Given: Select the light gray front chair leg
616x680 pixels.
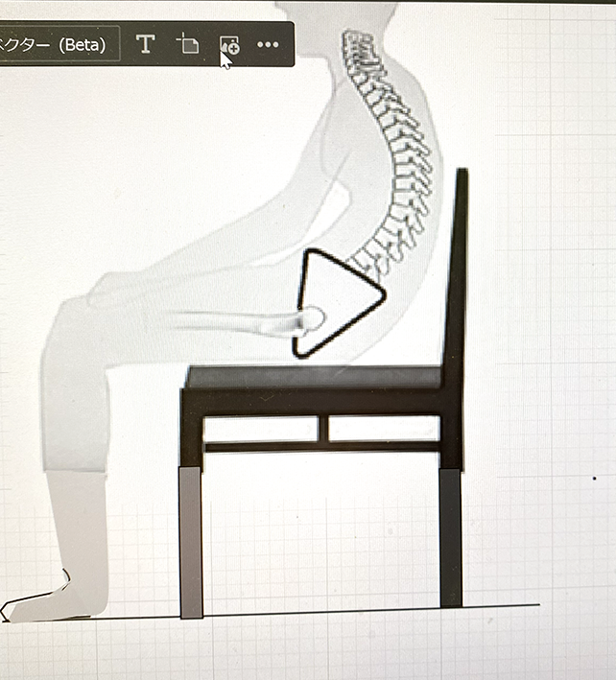Looking at the screenshot, I should 191,540.
